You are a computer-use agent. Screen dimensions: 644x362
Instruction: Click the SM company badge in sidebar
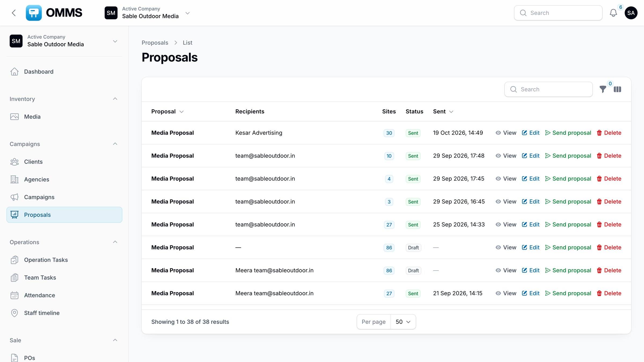tap(16, 41)
